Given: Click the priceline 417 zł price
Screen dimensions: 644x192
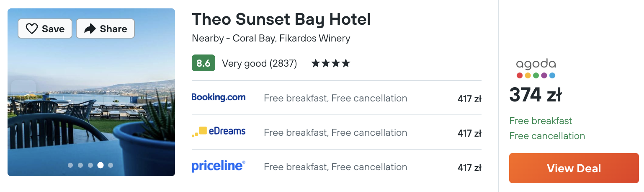Looking at the screenshot, I should pyautogui.click(x=469, y=168).
